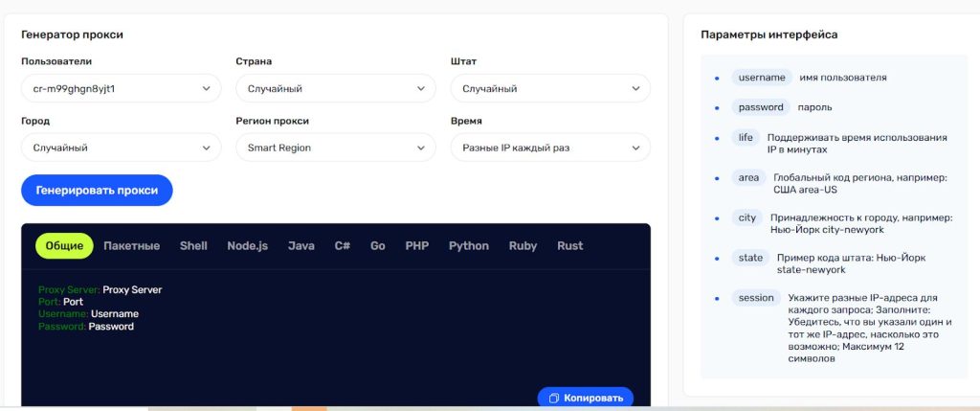980x411 pixels.
Task: Select the Rust tab
Action: pyautogui.click(x=569, y=246)
